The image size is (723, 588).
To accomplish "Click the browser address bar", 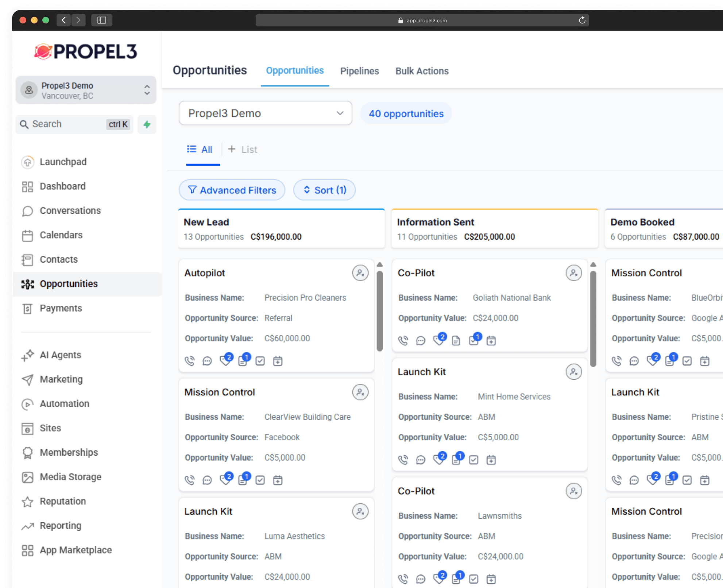I will 422,20.
